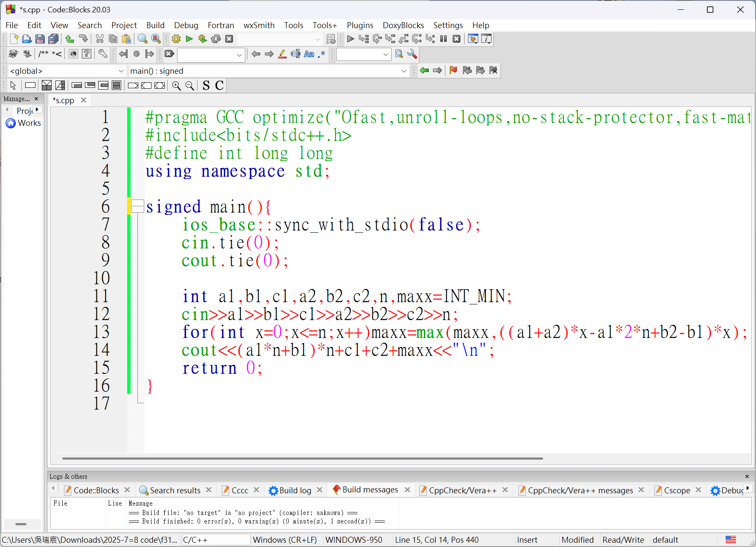Switch to the Build log tab

click(295, 490)
